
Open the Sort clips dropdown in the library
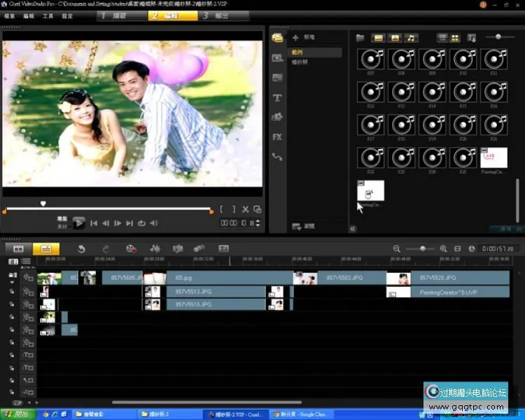pos(471,37)
